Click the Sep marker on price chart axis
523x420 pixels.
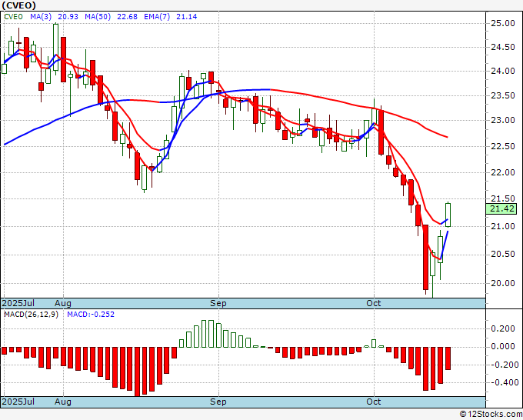pyautogui.click(x=219, y=304)
